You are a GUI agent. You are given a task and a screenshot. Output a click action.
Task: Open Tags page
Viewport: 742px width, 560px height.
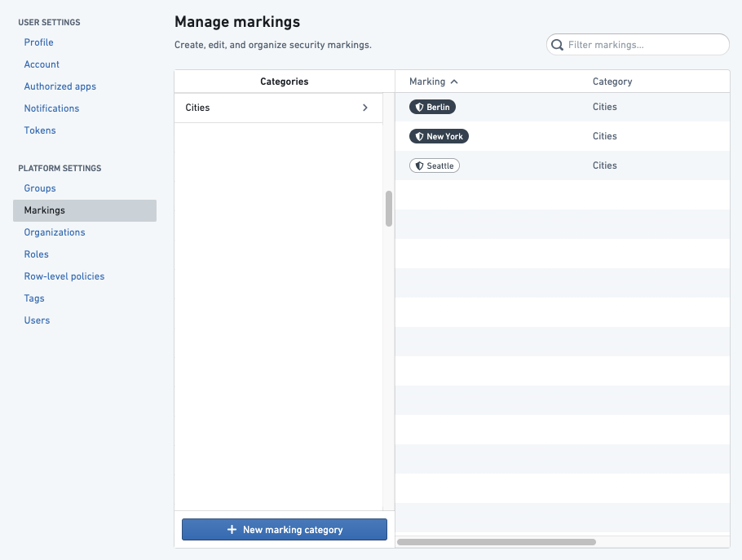34,298
